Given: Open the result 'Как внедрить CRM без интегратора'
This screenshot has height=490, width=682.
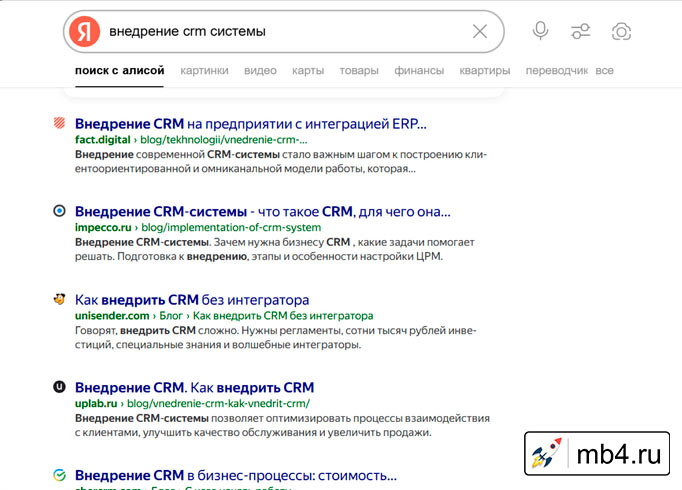Looking at the screenshot, I should pyautogui.click(x=192, y=300).
